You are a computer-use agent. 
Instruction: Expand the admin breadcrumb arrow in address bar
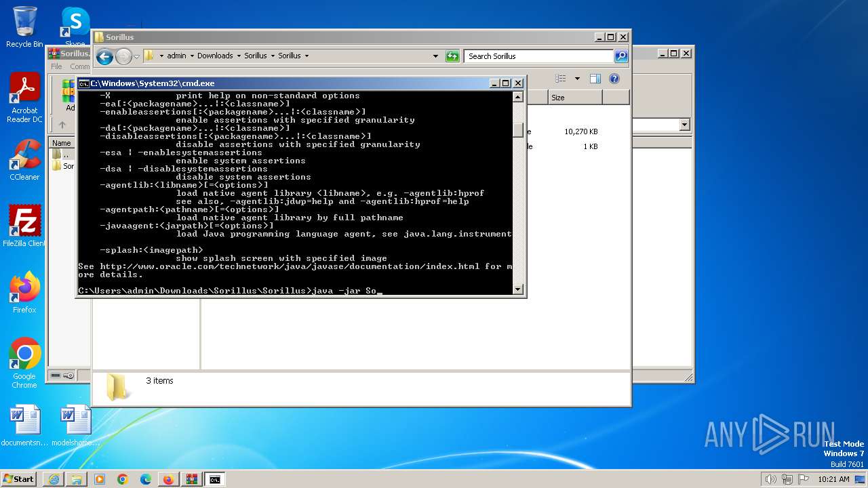click(x=192, y=56)
